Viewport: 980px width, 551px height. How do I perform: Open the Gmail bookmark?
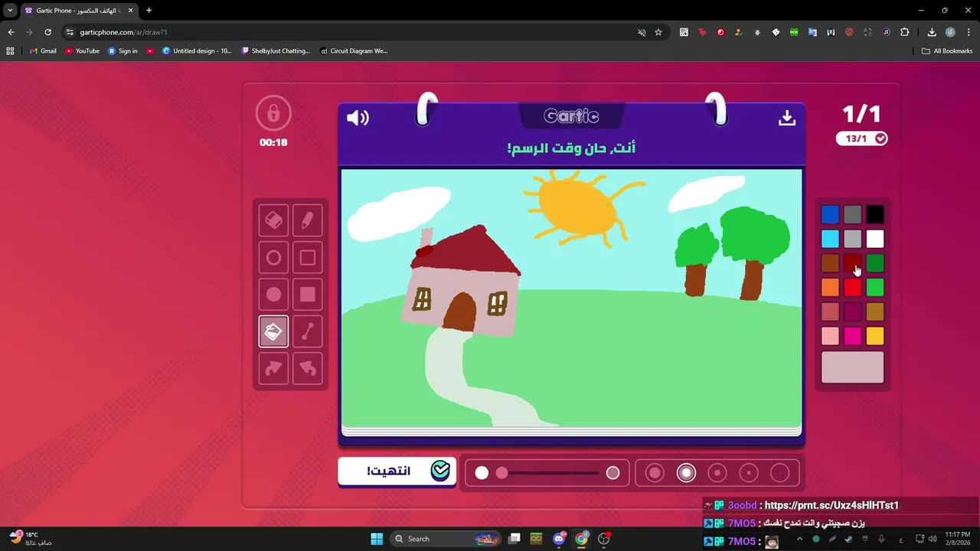click(43, 51)
